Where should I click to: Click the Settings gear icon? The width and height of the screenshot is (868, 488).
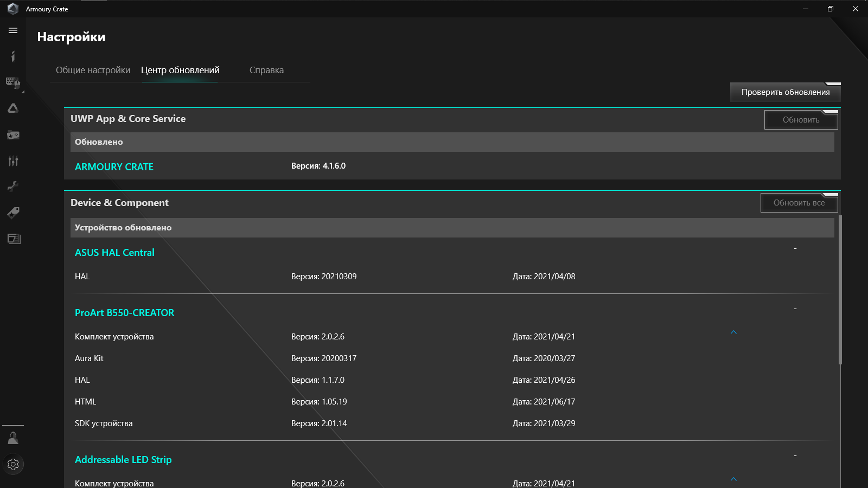click(13, 464)
